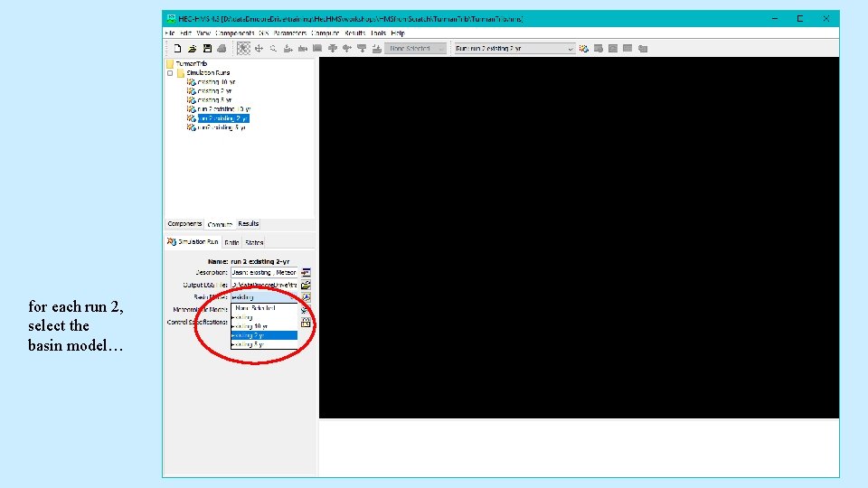Switch to the Compute tab
Viewport: 868px width, 488px height.
tap(220, 224)
